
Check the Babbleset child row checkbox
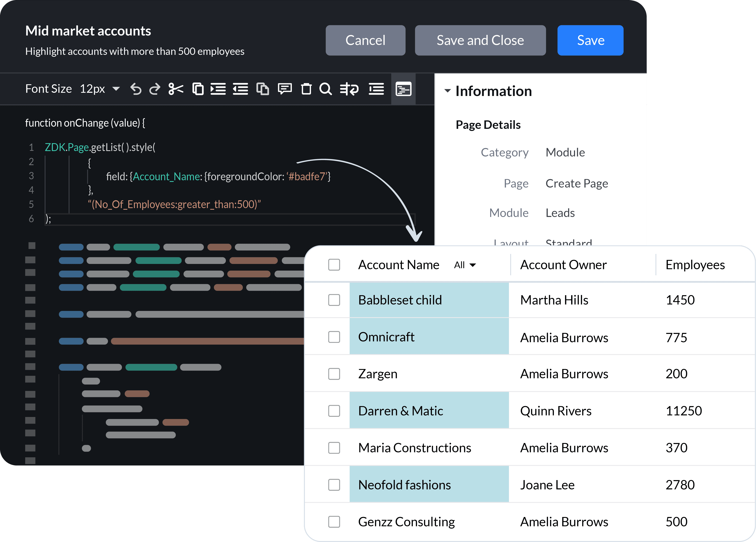pos(334,300)
